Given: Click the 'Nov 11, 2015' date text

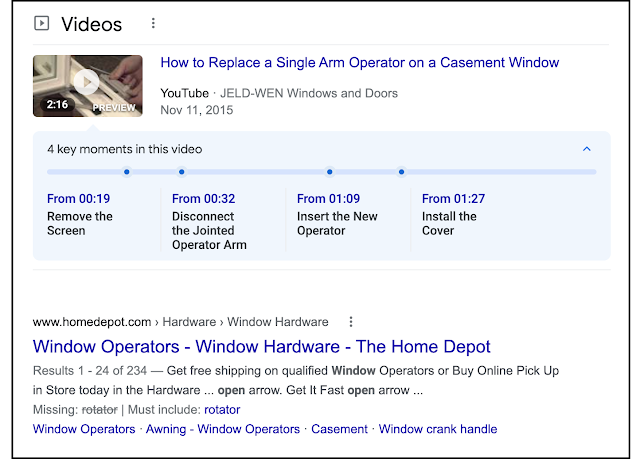Looking at the screenshot, I should [x=197, y=110].
